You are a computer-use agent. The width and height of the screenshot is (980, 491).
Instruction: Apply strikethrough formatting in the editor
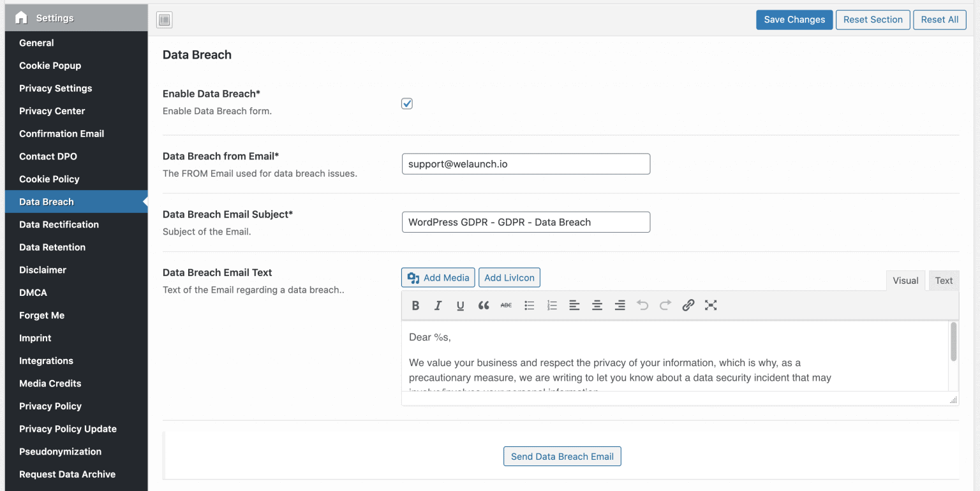(x=506, y=305)
